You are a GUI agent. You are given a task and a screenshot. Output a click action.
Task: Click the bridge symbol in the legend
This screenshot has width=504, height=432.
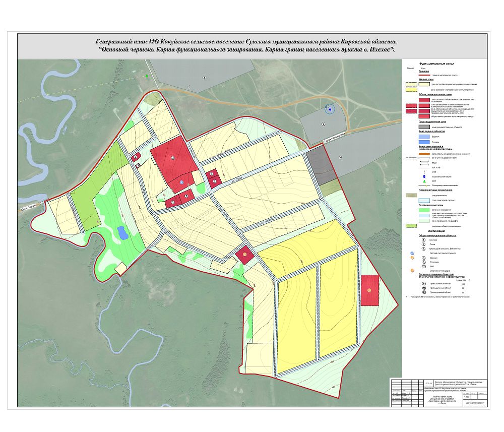[x=424, y=163]
